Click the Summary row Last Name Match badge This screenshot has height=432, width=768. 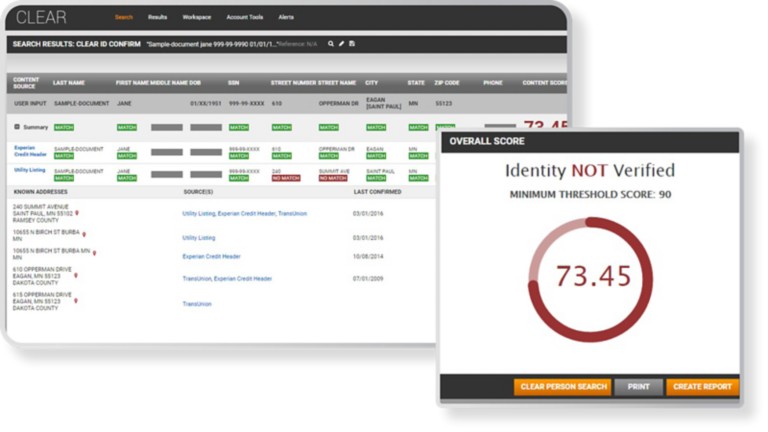coord(64,127)
